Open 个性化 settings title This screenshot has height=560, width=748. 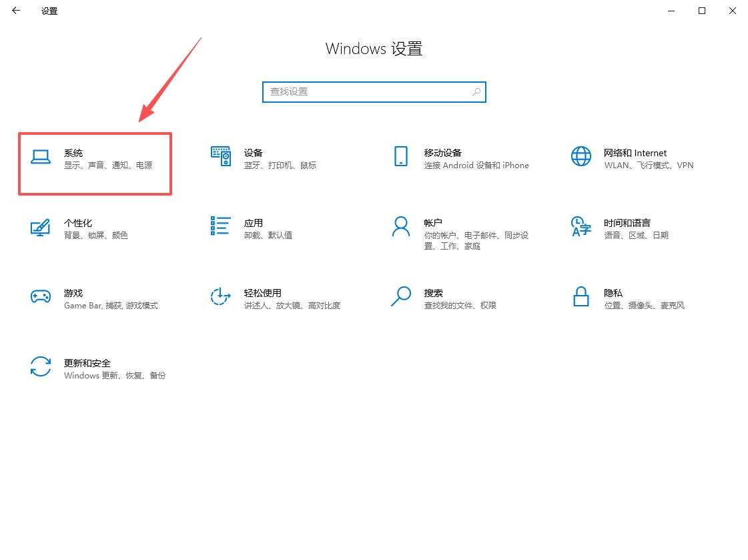coord(78,223)
